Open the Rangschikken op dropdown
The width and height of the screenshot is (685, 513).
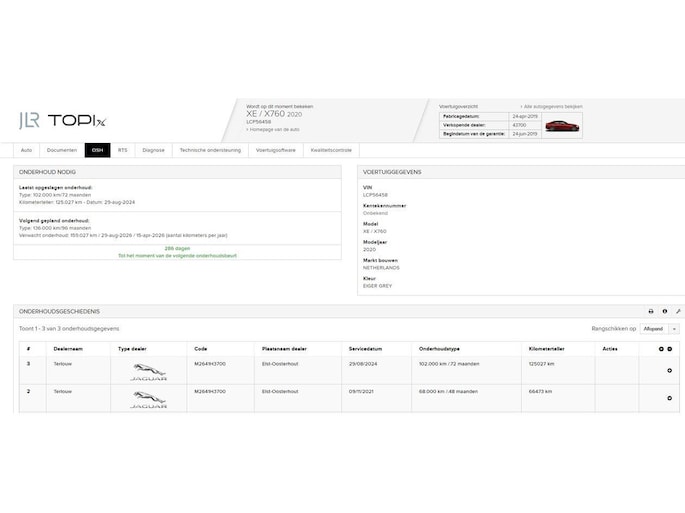click(654, 328)
